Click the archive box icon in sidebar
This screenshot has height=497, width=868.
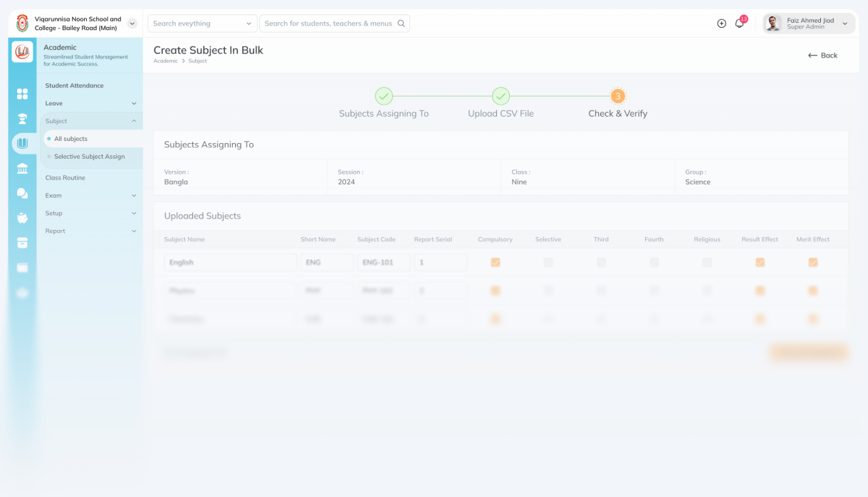click(x=22, y=243)
